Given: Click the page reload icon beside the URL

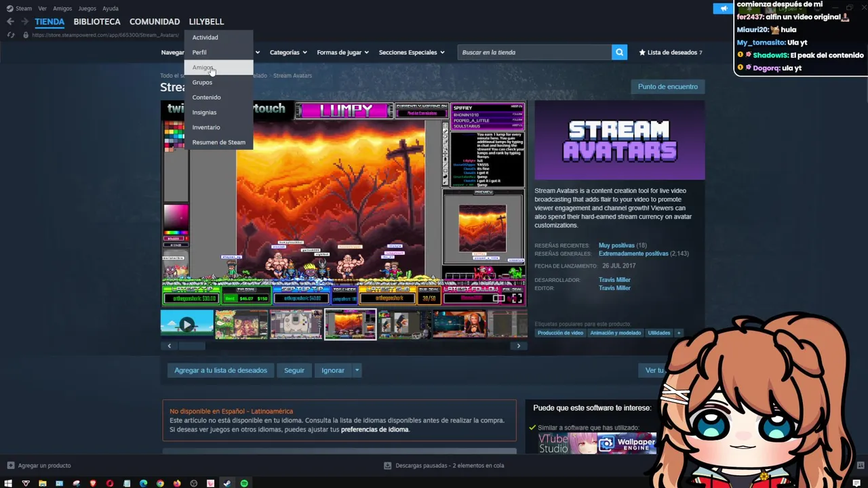Looking at the screenshot, I should (11, 35).
